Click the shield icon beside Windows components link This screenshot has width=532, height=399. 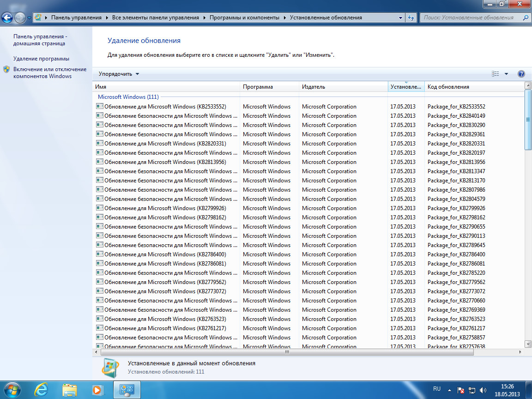point(6,70)
